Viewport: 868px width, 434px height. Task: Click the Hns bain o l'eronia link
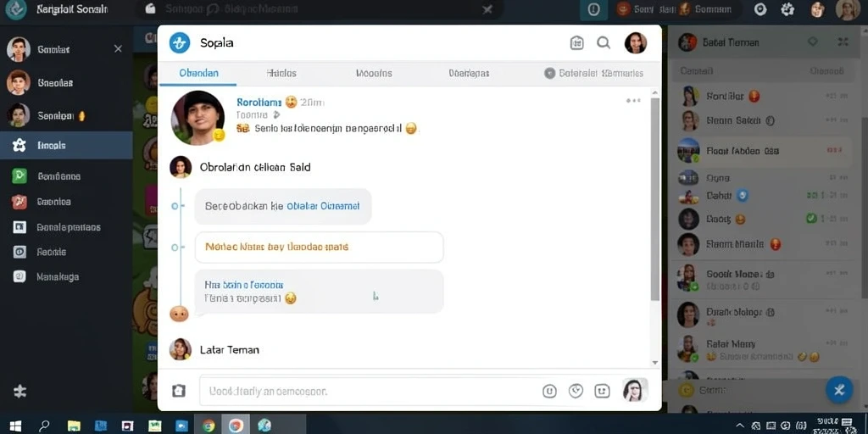pyautogui.click(x=244, y=285)
